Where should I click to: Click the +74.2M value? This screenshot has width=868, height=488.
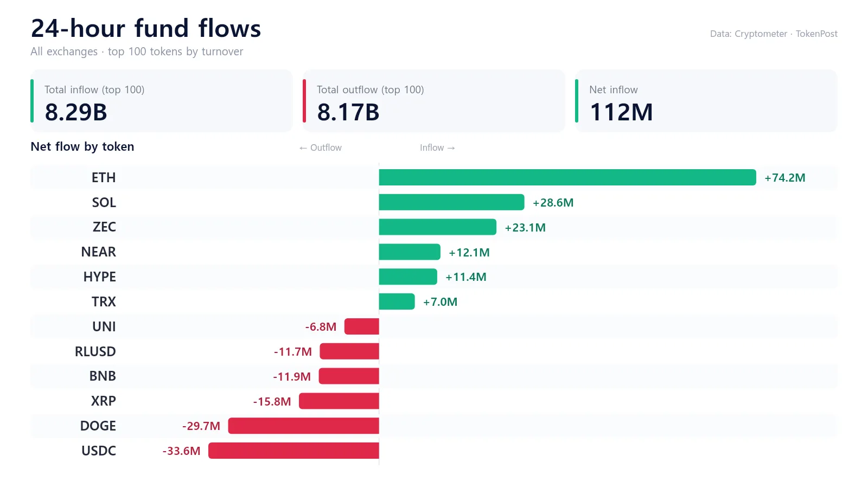click(785, 178)
